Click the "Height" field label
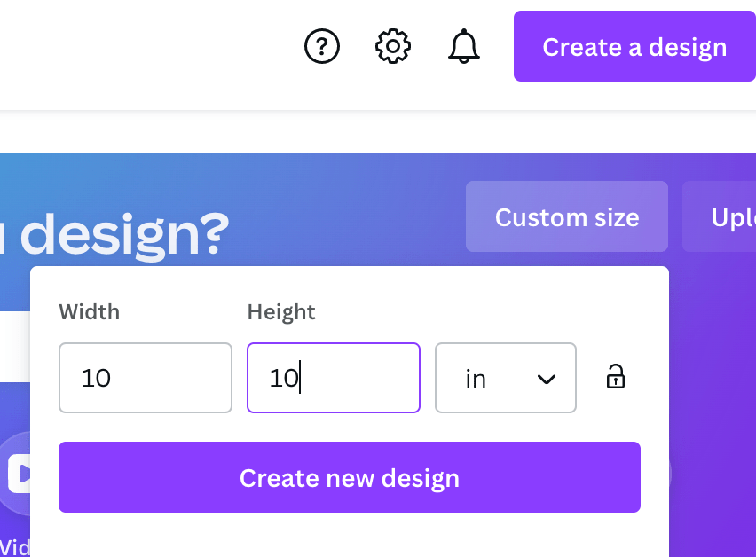756x557 pixels. 281,312
